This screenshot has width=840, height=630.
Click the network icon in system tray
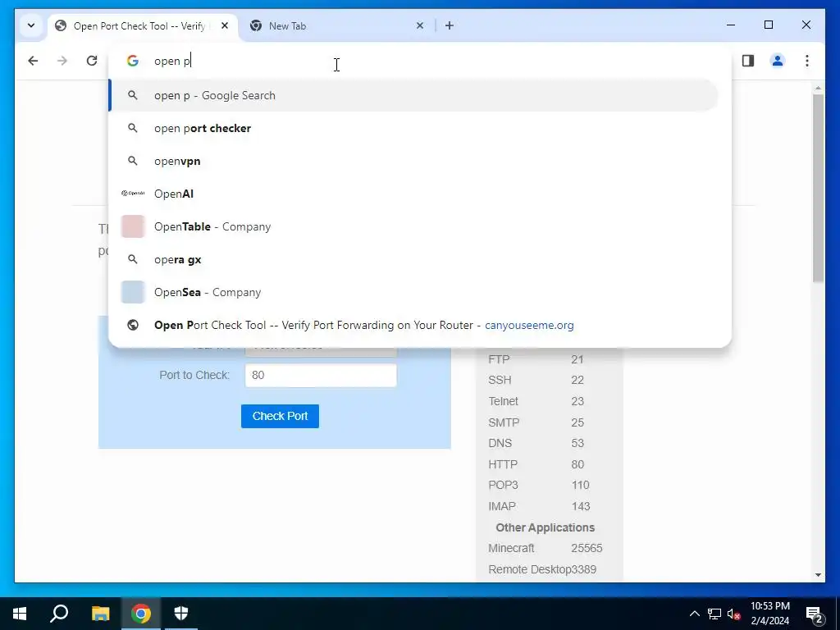714,614
